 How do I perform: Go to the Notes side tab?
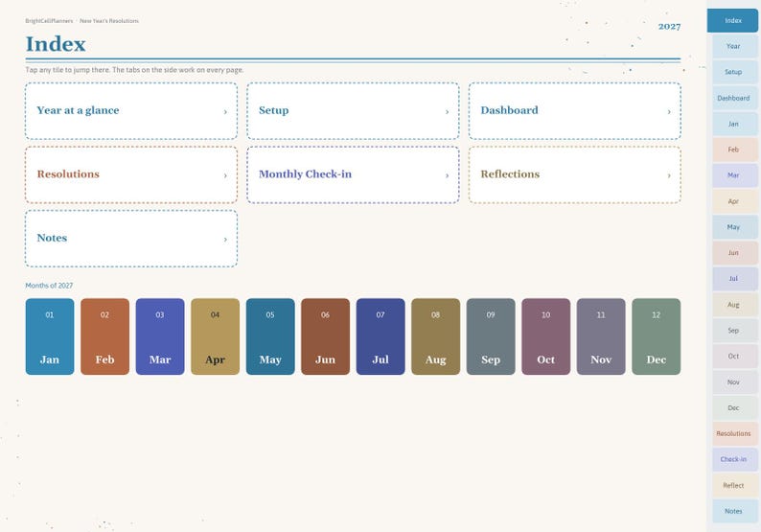[735, 511]
